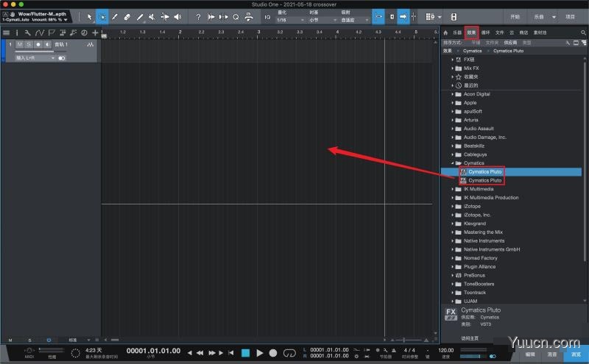Open track 1 input L+R dropdown
This screenshot has height=364, width=589.
pyautogui.click(x=35, y=58)
